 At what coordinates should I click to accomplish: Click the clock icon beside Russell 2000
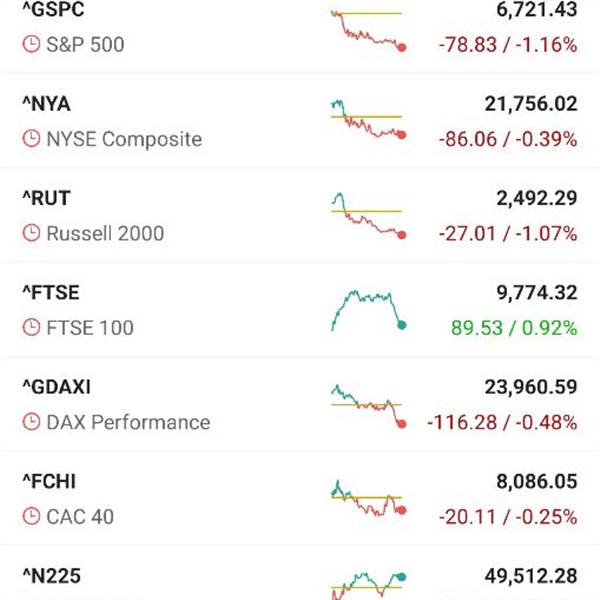tap(32, 233)
